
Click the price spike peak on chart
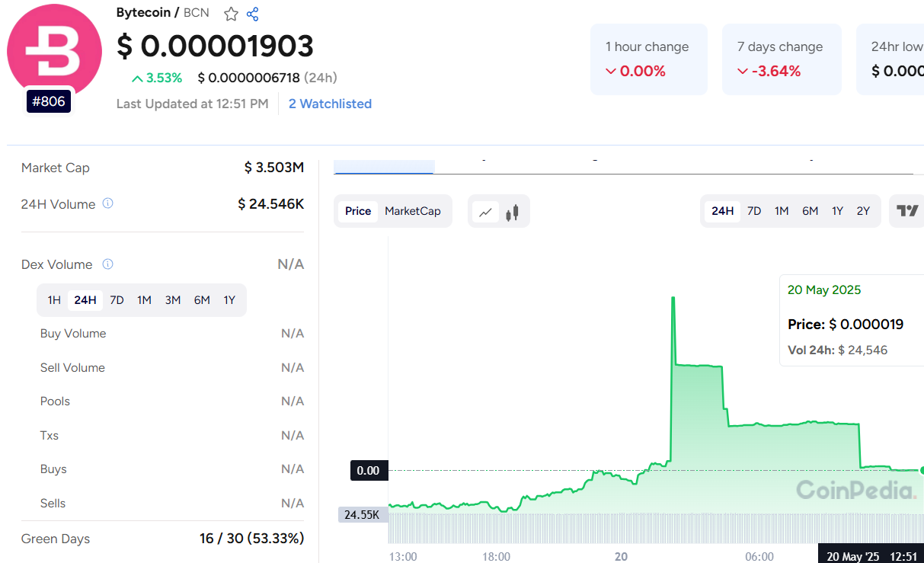click(673, 298)
